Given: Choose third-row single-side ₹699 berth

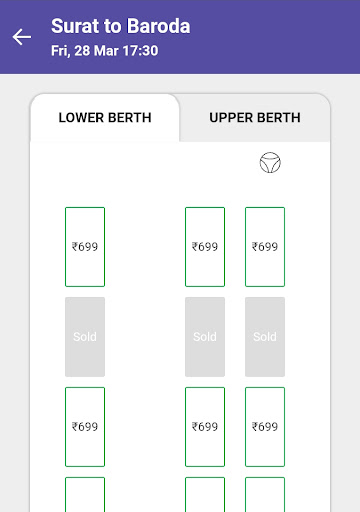Looking at the screenshot, I should (x=85, y=427).
